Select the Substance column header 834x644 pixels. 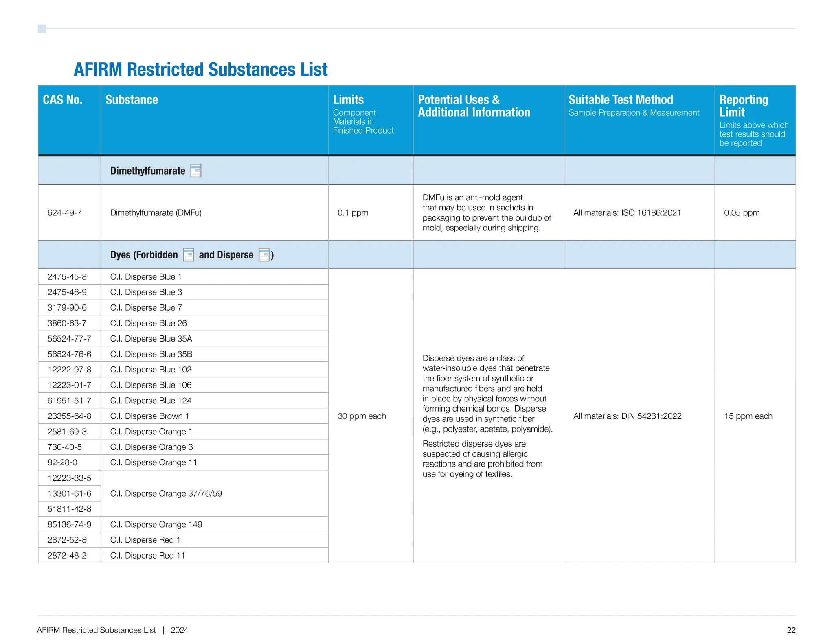tap(132, 100)
